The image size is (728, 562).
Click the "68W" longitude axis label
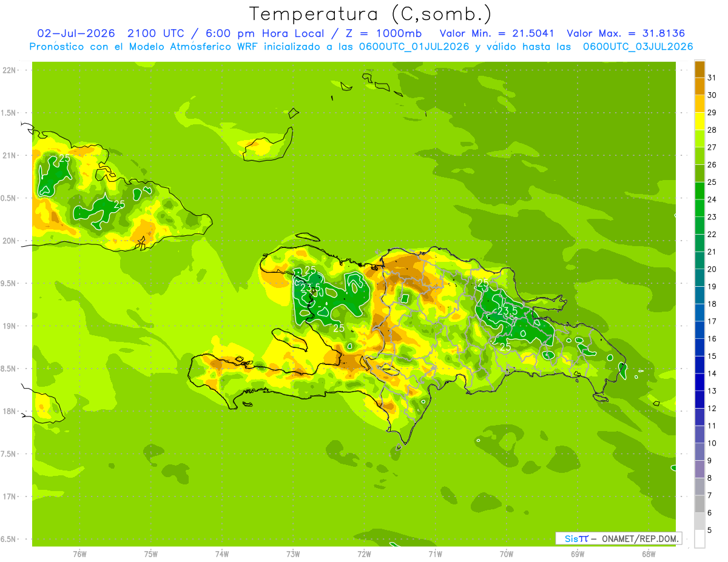click(x=649, y=554)
